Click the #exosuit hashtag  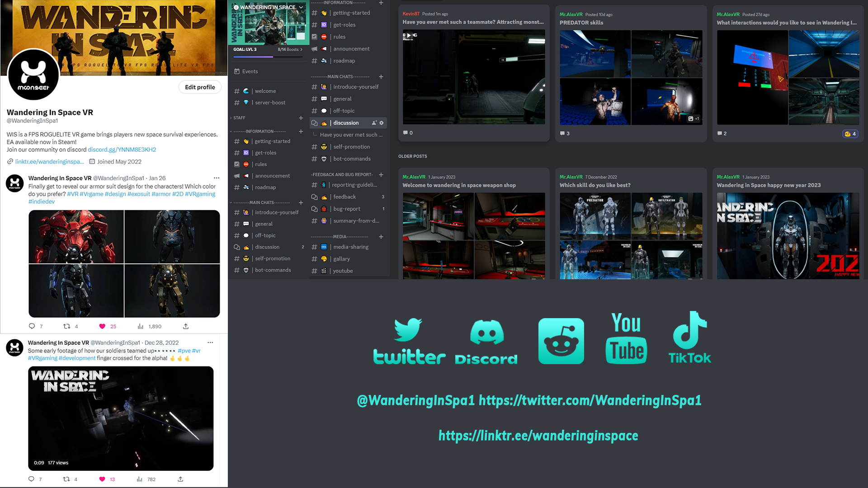pyautogui.click(x=138, y=194)
